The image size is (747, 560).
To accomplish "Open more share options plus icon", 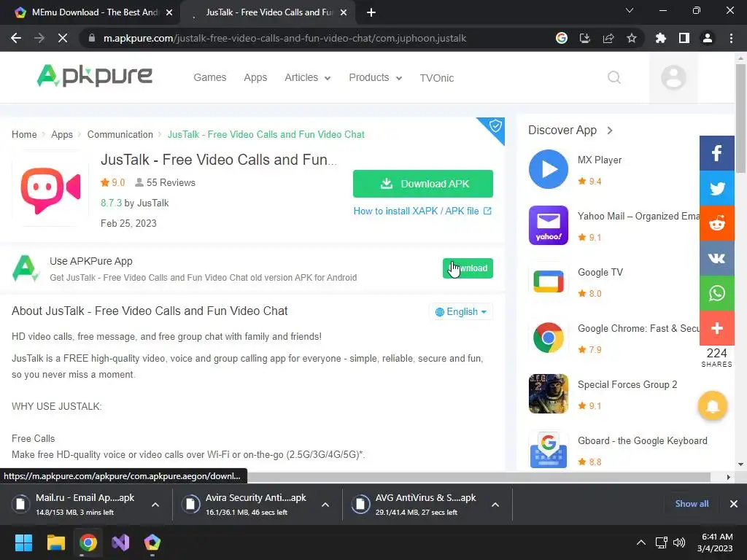I will tap(716, 328).
